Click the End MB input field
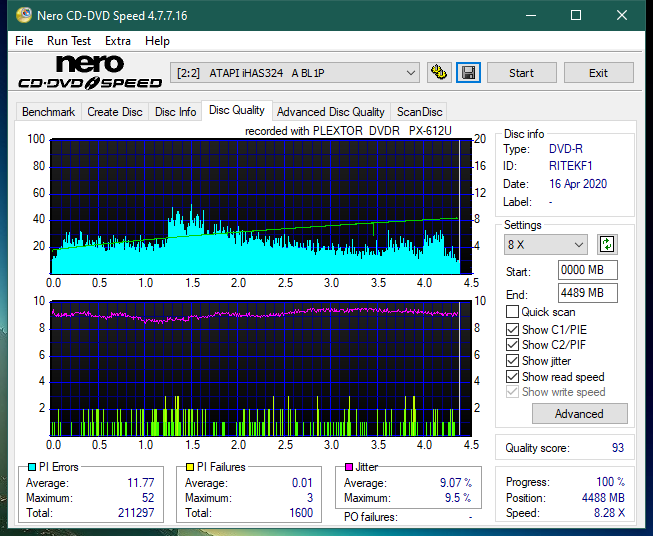The width and height of the screenshot is (653, 536). pos(587,293)
